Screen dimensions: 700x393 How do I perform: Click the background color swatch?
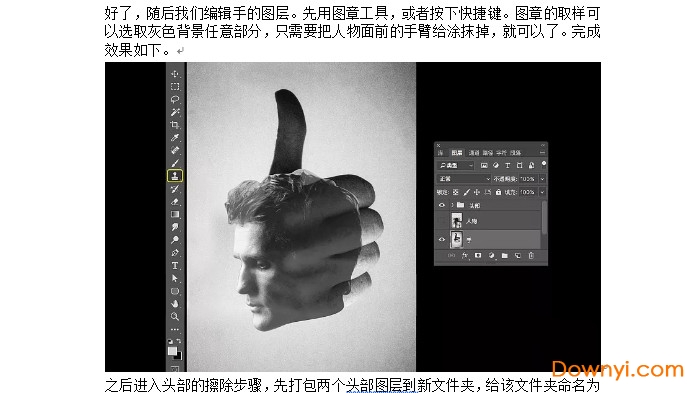point(179,357)
